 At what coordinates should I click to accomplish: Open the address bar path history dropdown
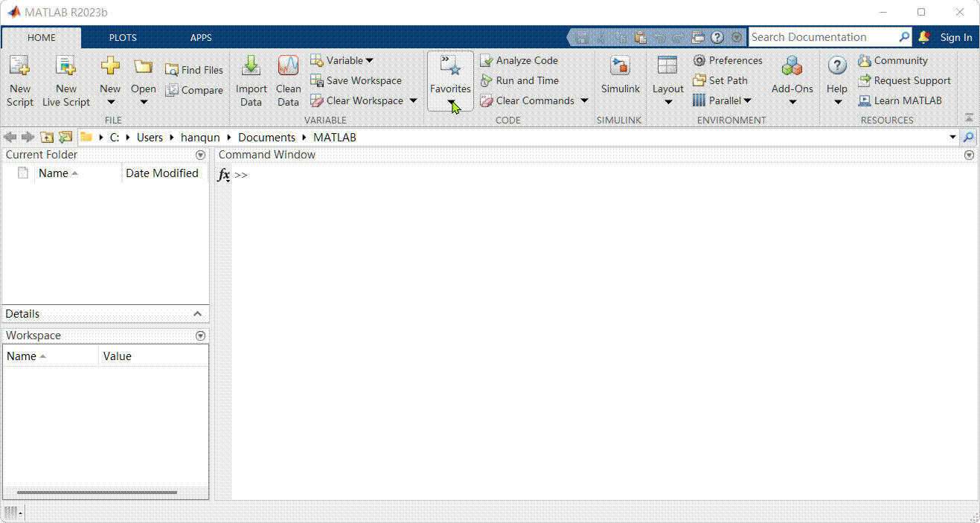tap(952, 137)
